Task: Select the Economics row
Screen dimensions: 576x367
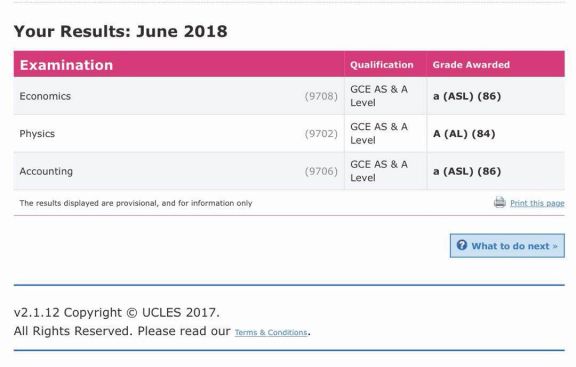Action: [289, 96]
